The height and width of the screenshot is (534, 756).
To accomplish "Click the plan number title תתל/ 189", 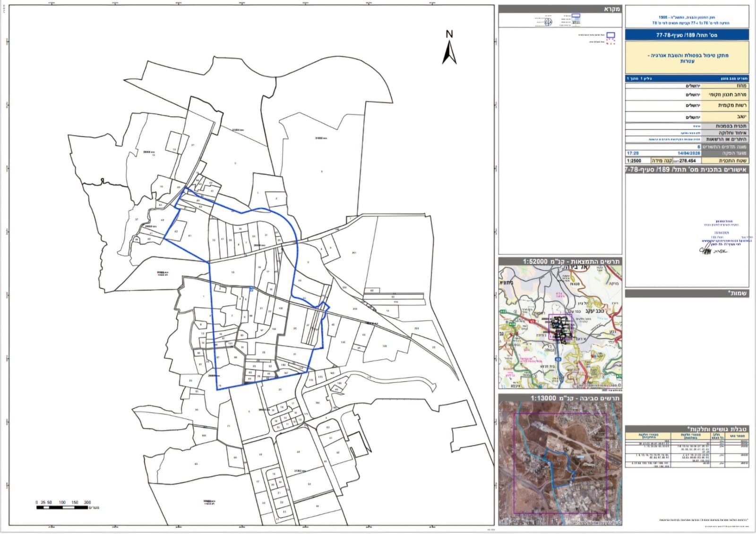I will tap(687, 35).
